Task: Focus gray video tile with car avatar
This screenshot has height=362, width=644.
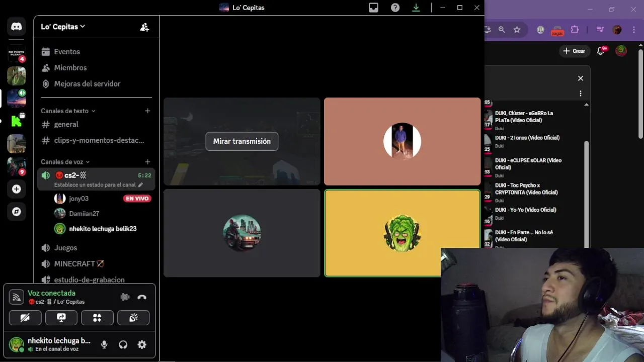Action: tap(242, 233)
